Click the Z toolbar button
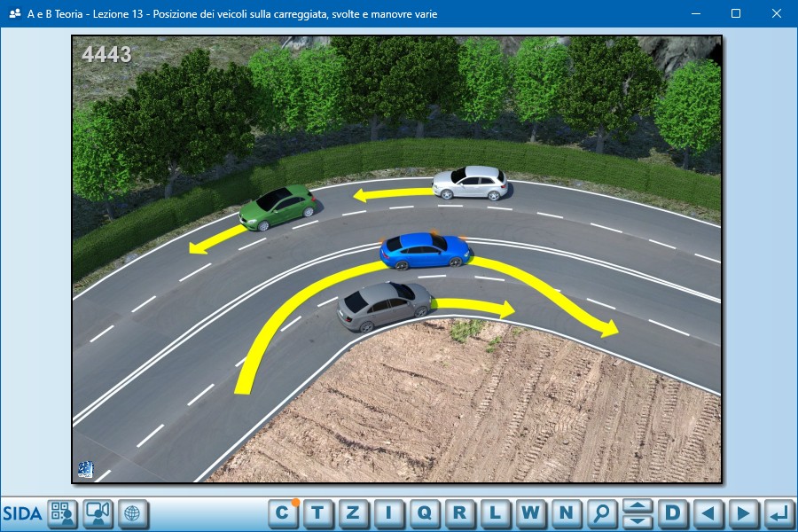The image size is (798, 532). click(353, 512)
